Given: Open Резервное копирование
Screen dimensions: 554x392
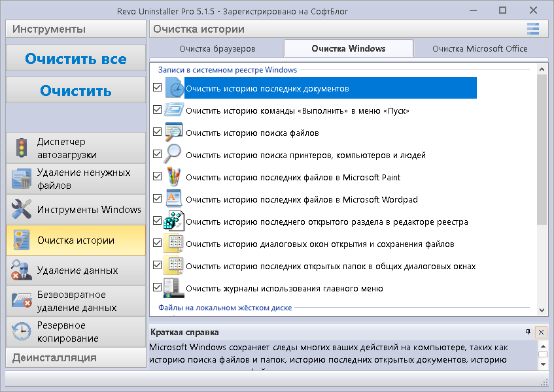Looking at the screenshot, I should [x=76, y=332].
